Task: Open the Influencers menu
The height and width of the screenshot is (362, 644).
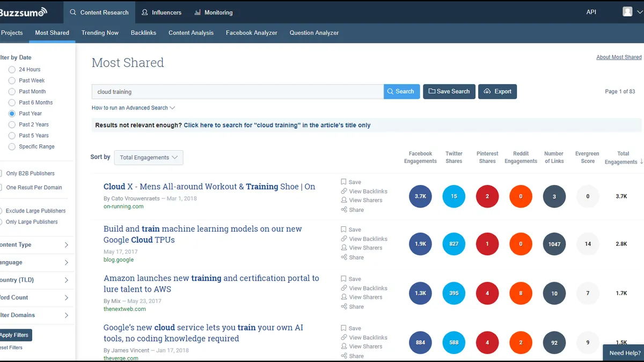Action: point(161,12)
